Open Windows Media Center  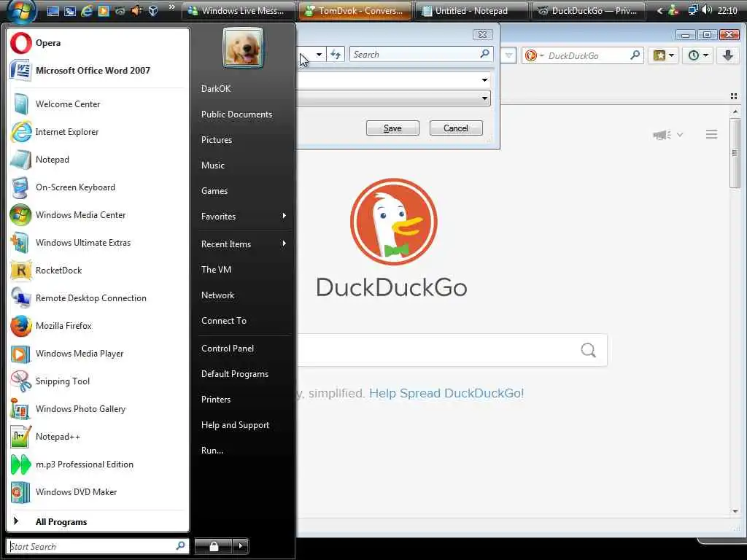coord(97,215)
